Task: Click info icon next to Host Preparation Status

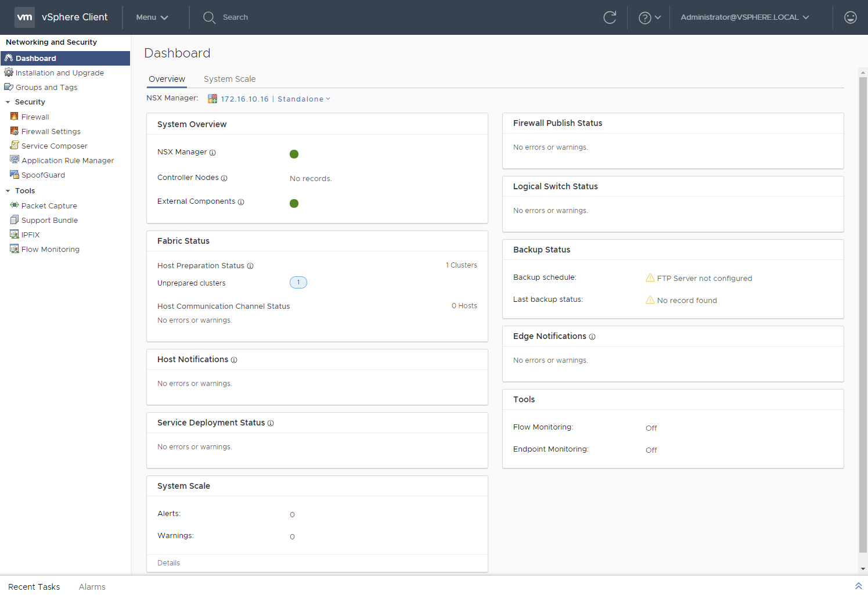Action: [250, 266]
